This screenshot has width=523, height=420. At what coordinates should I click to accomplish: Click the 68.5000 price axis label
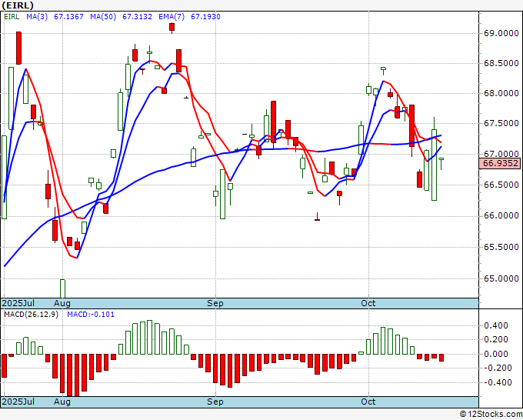501,63
